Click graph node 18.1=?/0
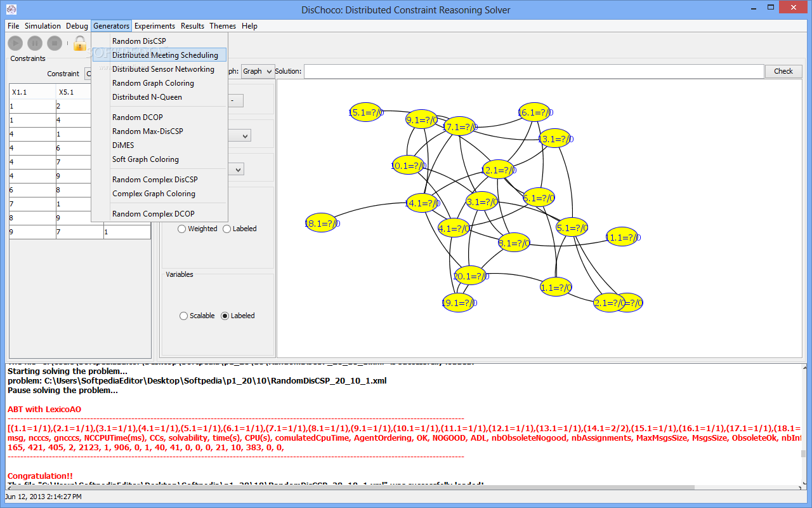The height and width of the screenshot is (508, 812). pyautogui.click(x=321, y=223)
